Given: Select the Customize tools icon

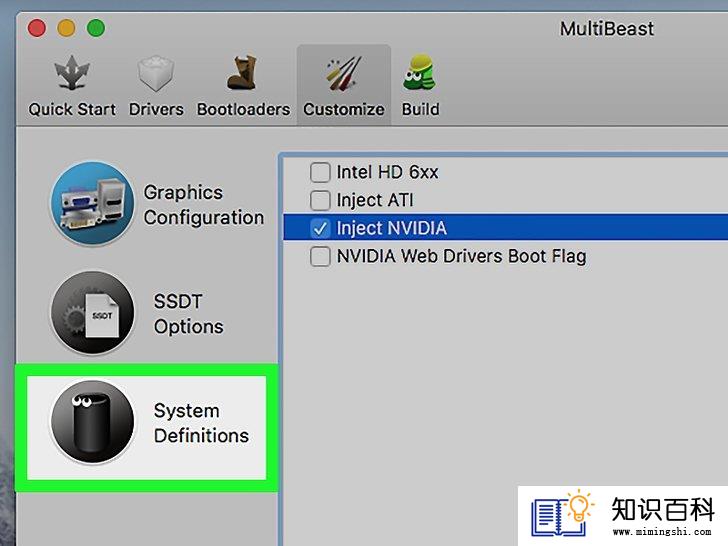Looking at the screenshot, I should 344,73.
